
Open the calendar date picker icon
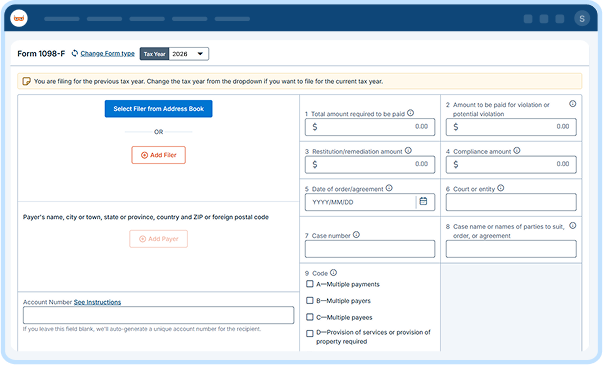(x=423, y=201)
